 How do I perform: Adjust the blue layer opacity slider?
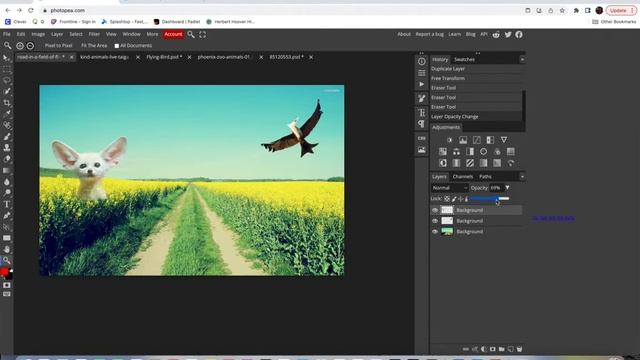click(x=489, y=199)
